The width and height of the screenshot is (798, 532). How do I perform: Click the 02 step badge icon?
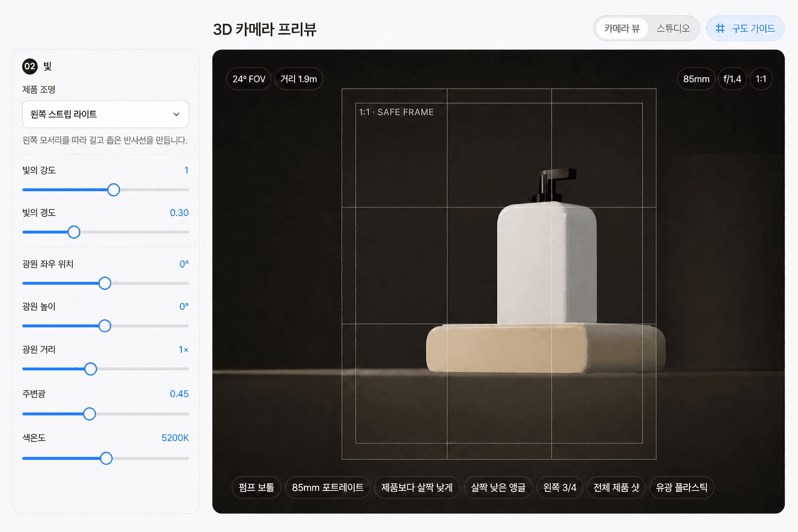coord(30,66)
